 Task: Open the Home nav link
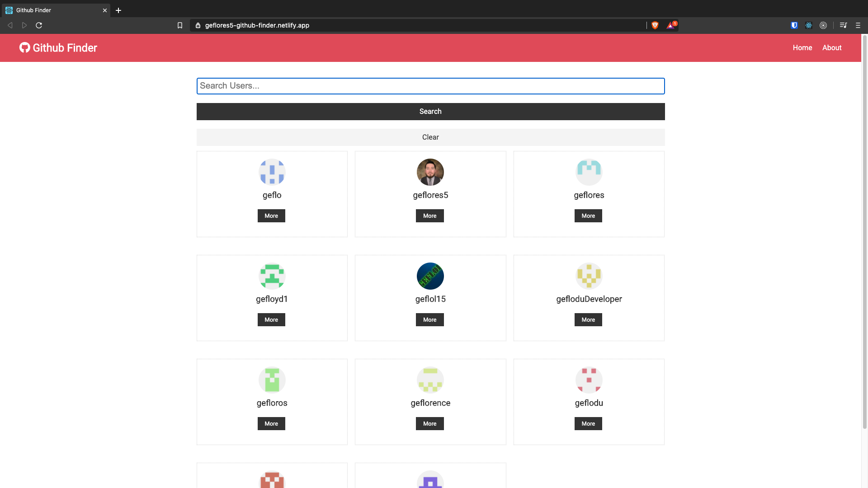pyautogui.click(x=802, y=47)
